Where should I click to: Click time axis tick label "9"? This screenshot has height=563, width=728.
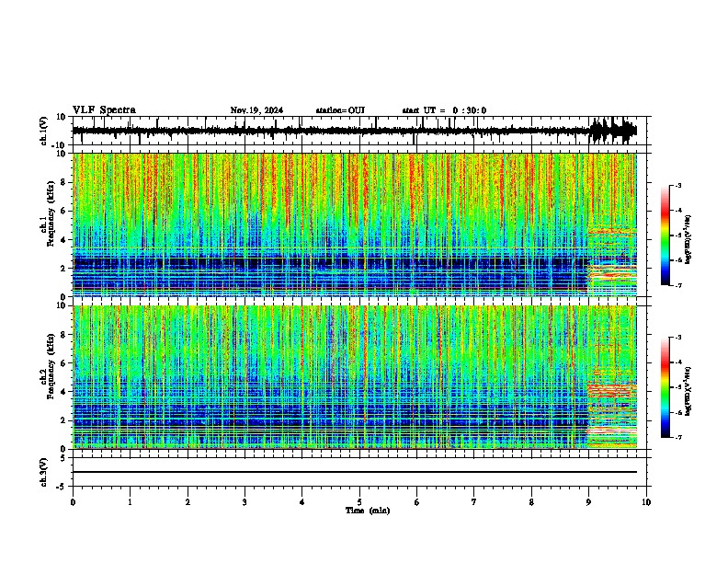point(588,502)
